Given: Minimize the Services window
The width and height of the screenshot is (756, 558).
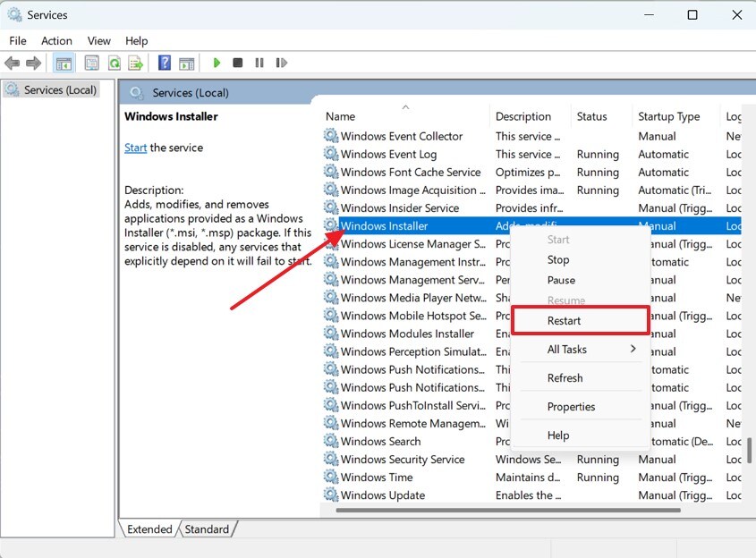Looking at the screenshot, I should [649, 15].
